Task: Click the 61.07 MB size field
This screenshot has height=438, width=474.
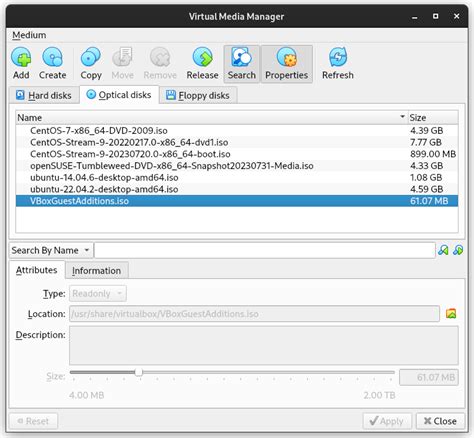Action: point(429,377)
